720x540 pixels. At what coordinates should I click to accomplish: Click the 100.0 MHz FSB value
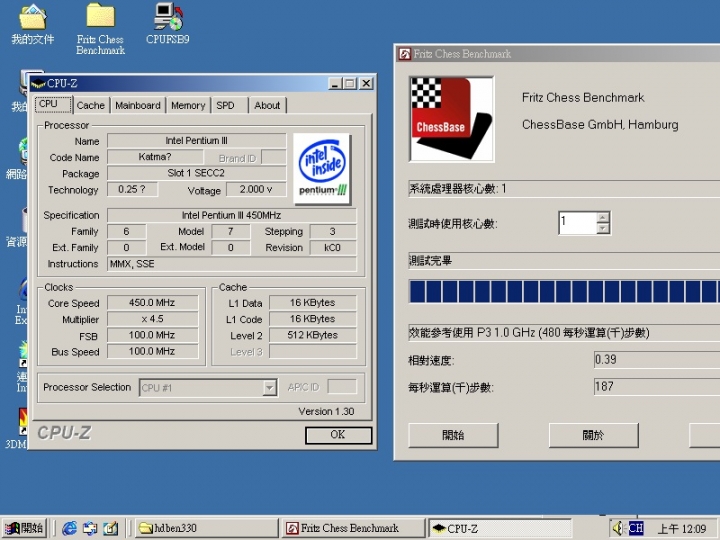[152, 335]
